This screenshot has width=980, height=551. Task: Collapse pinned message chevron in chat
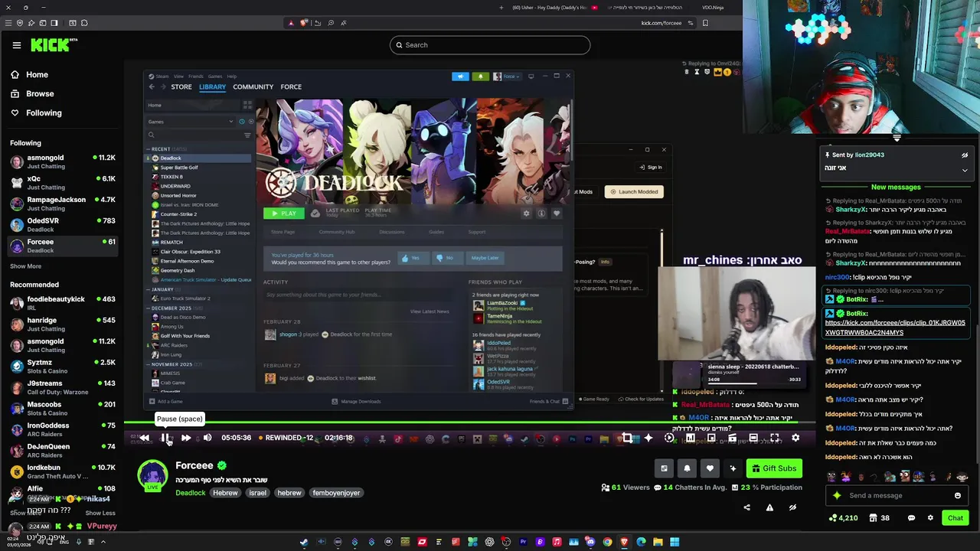[x=965, y=170]
